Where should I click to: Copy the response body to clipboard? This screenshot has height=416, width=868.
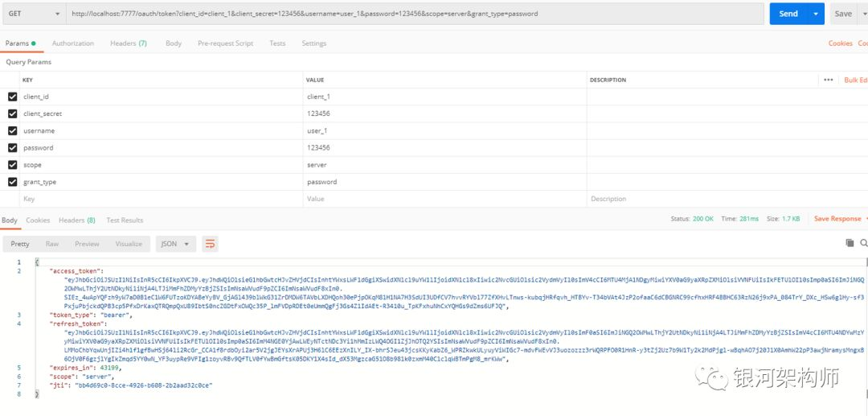(850, 243)
